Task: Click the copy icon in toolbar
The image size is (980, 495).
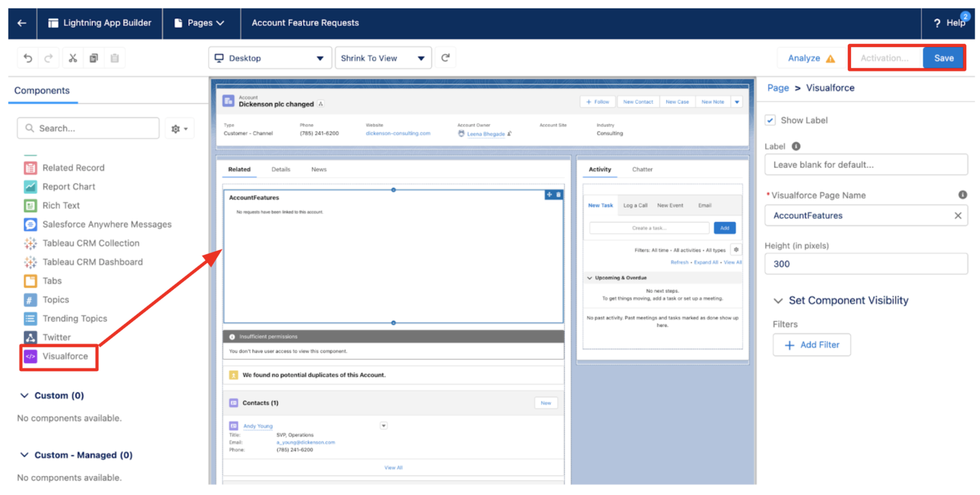Action: pos(94,58)
